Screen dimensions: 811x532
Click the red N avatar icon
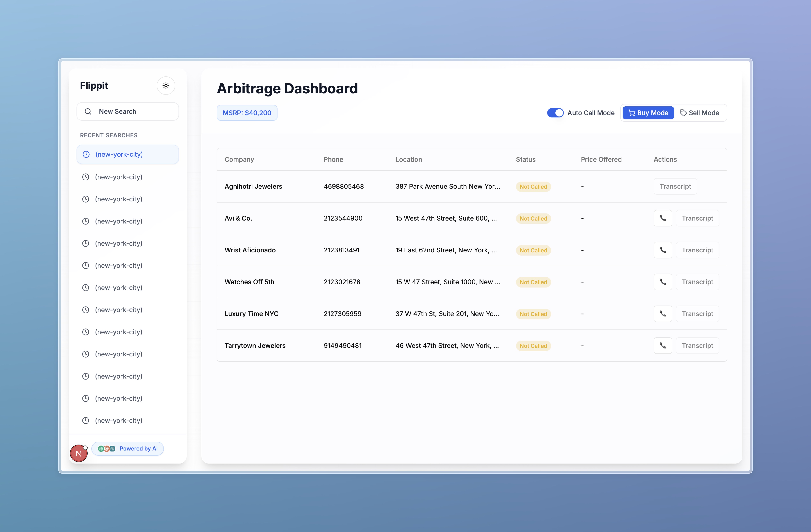(78, 453)
